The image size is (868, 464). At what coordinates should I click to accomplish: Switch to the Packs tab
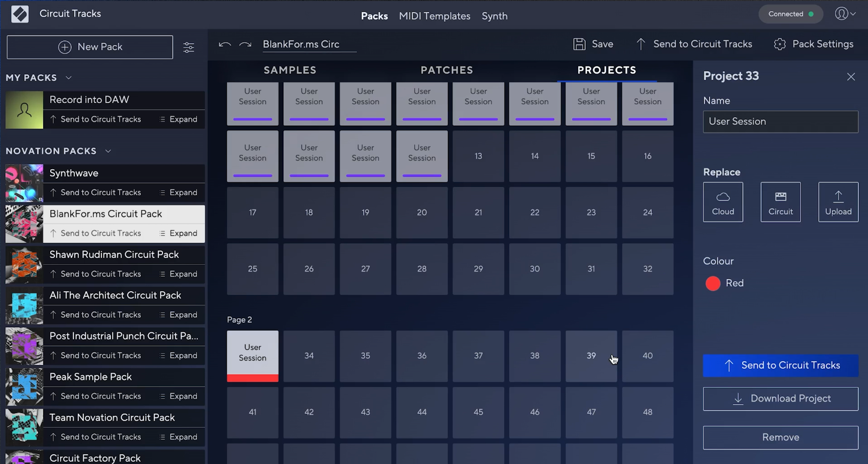point(374,16)
